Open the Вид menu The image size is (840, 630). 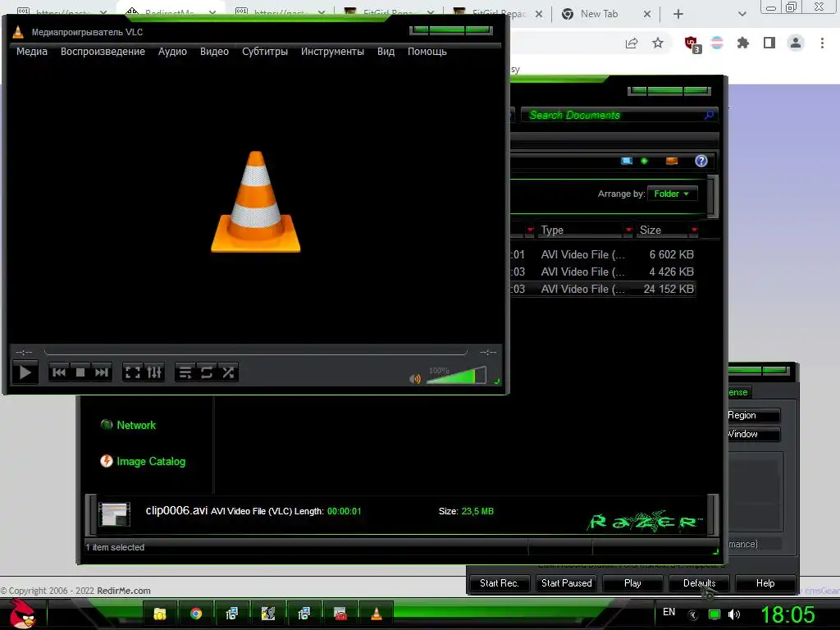pyautogui.click(x=386, y=52)
